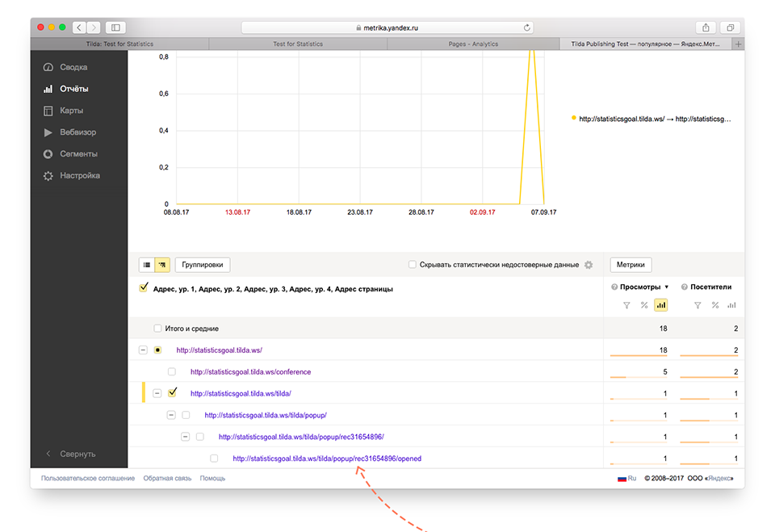Uncheck the /tilda/ row checkbox
Screen dimensions: 775x532
tap(172, 393)
